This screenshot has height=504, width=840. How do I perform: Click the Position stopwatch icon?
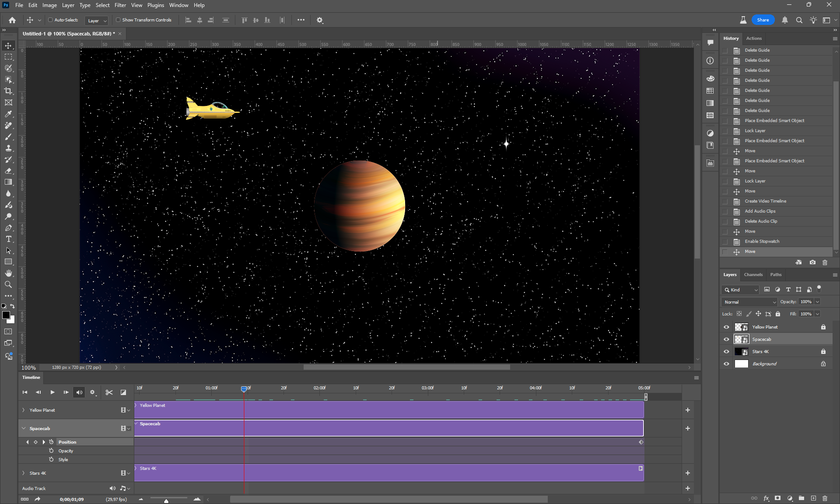[51, 442]
